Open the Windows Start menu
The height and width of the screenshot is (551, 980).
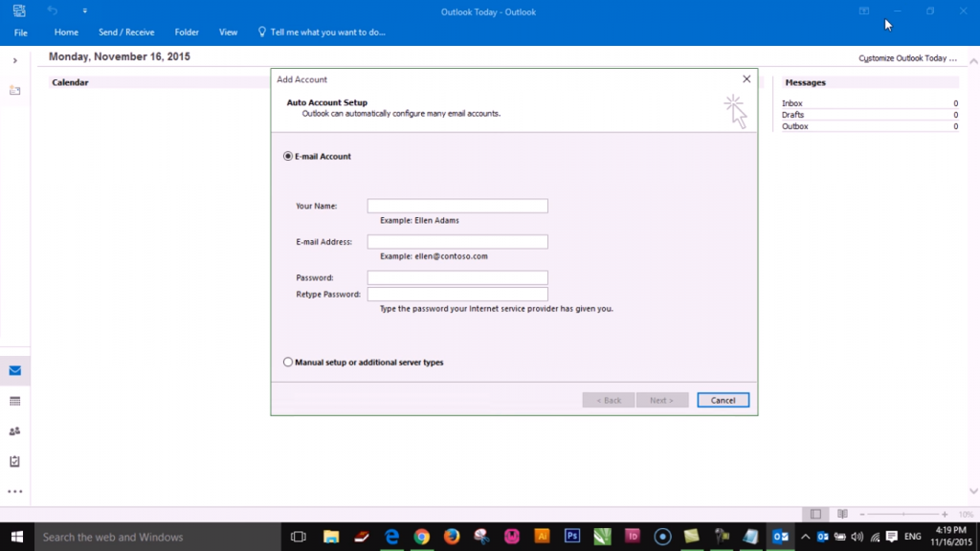17,537
